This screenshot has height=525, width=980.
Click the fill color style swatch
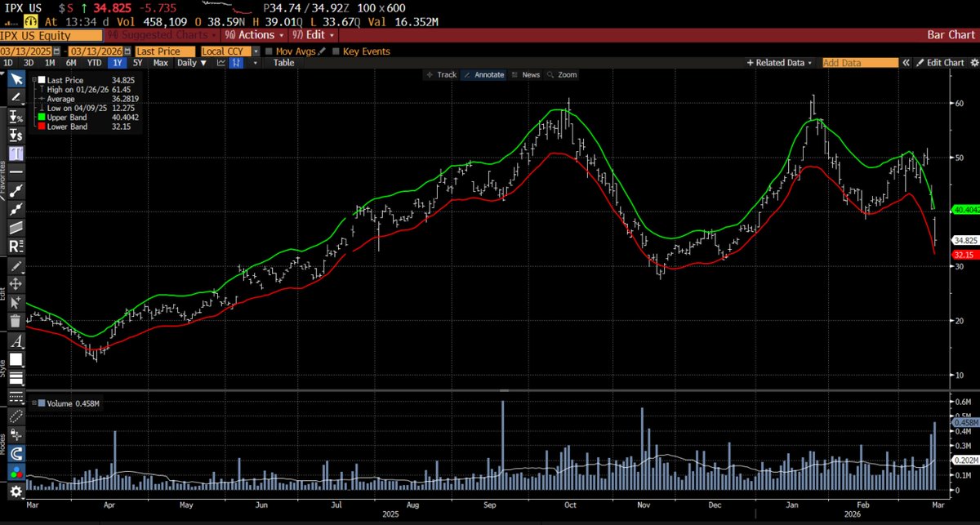17,359
